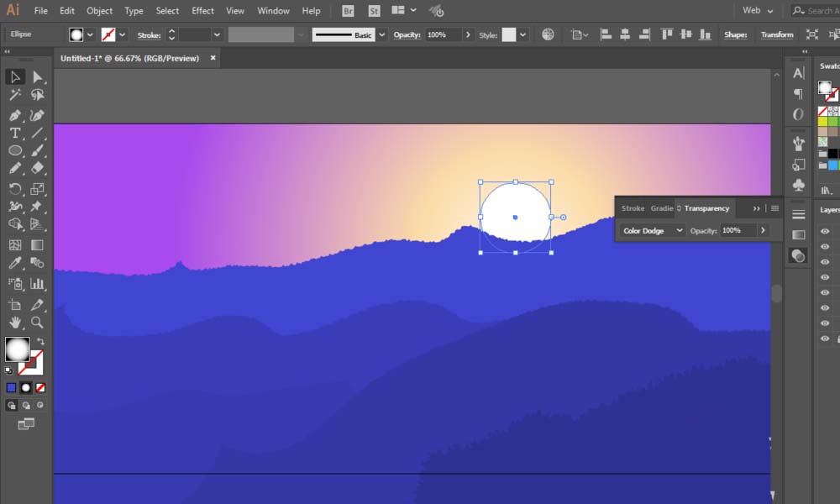Choose the Scale tool
This screenshot has height=504, width=840.
coord(37,188)
